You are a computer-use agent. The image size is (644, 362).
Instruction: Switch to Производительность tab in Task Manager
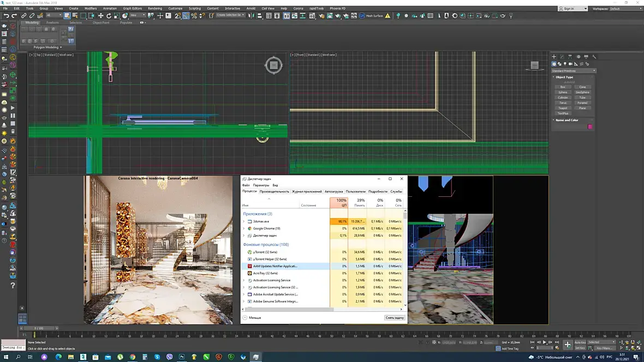pyautogui.click(x=275, y=191)
